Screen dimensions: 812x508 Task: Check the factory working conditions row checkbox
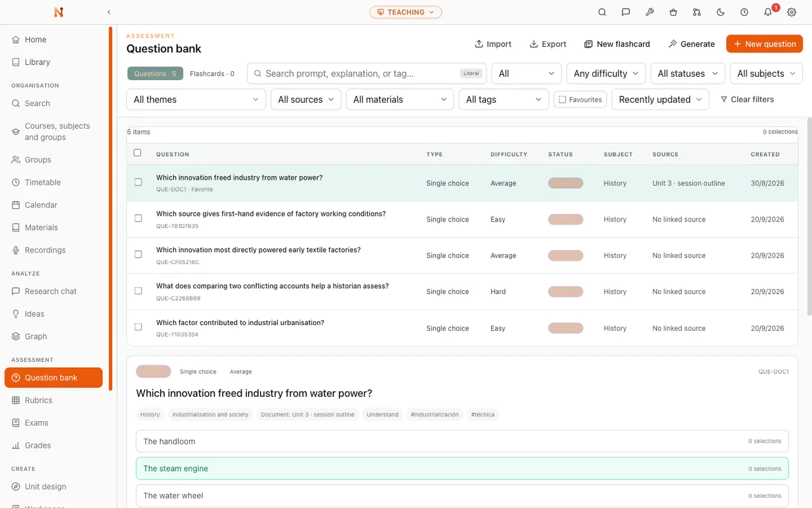[x=138, y=218]
